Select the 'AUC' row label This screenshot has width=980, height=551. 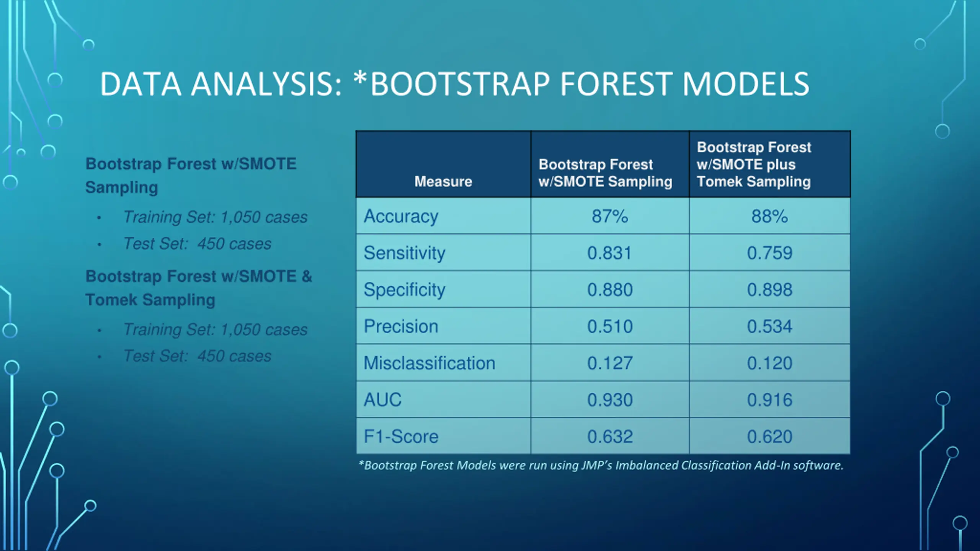click(x=382, y=400)
